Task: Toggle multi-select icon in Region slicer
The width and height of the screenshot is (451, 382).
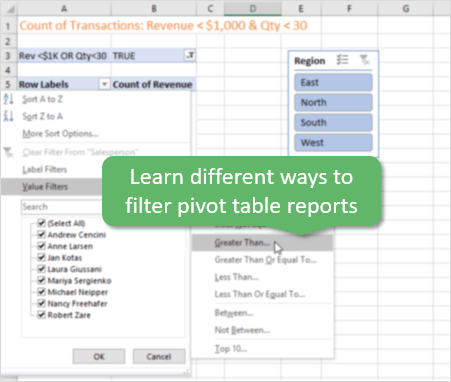Action: (x=342, y=60)
